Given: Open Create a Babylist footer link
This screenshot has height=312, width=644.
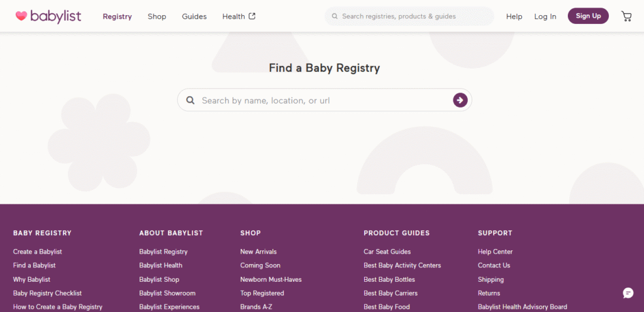Looking at the screenshot, I should 37,252.
